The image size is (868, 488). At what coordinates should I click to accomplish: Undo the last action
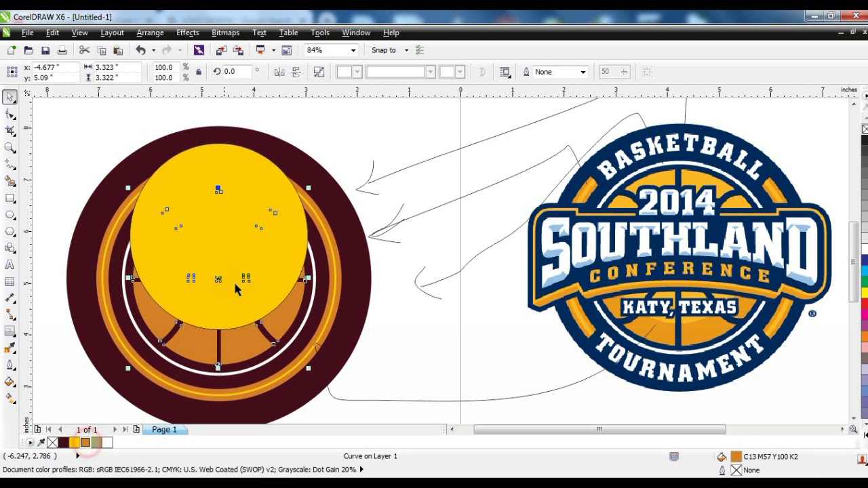pos(140,50)
